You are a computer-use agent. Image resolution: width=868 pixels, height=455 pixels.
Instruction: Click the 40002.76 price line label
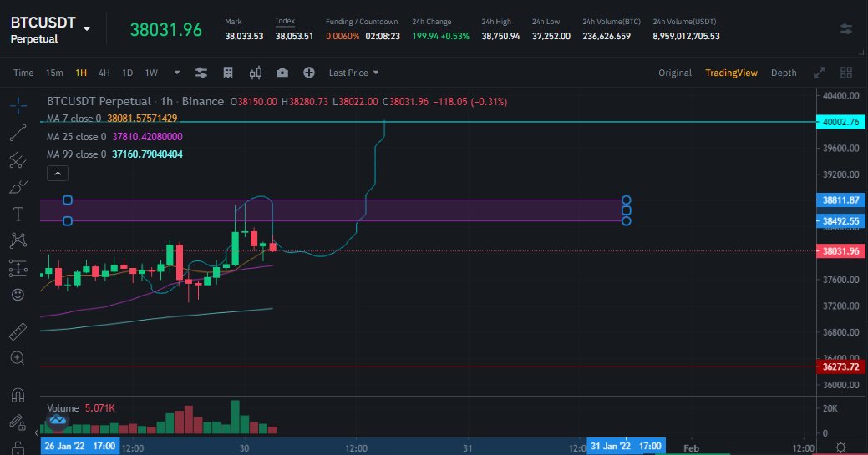click(840, 122)
